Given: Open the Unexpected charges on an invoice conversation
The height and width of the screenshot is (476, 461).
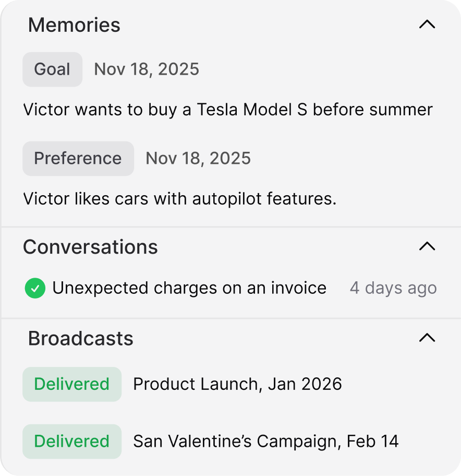Looking at the screenshot, I should point(189,288).
